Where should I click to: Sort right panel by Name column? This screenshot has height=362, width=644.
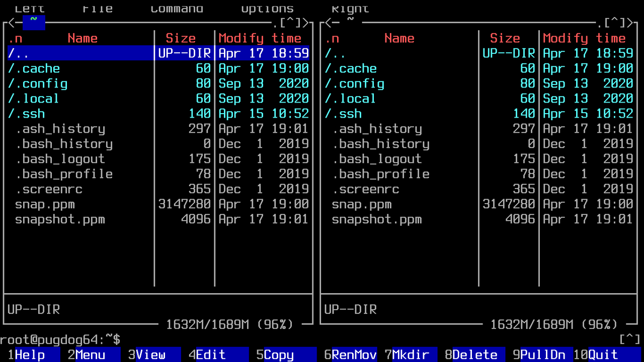[399, 38]
